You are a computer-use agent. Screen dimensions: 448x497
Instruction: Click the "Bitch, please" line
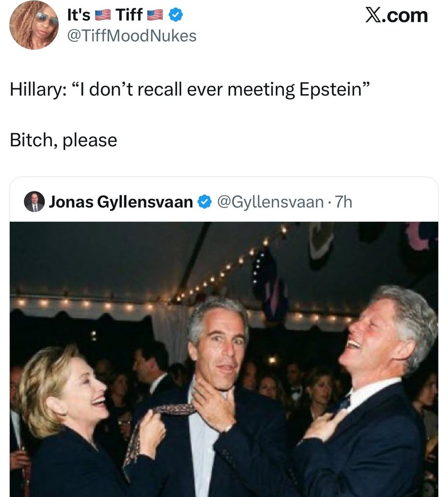tap(63, 140)
